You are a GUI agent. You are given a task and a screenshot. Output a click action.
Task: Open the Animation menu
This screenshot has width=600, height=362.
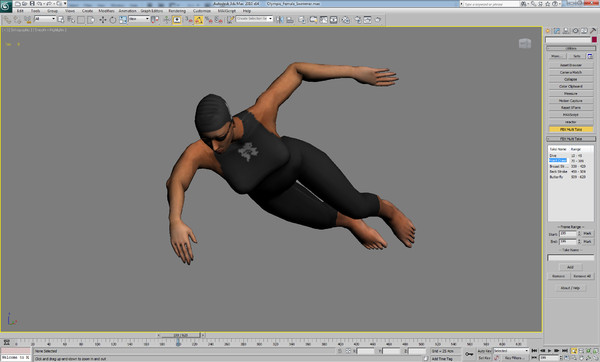coord(127,11)
